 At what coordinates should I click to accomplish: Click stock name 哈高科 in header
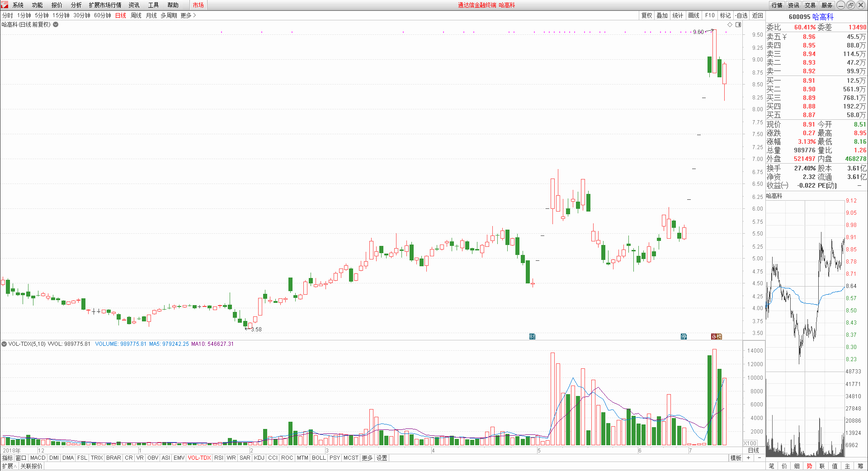pos(823,17)
